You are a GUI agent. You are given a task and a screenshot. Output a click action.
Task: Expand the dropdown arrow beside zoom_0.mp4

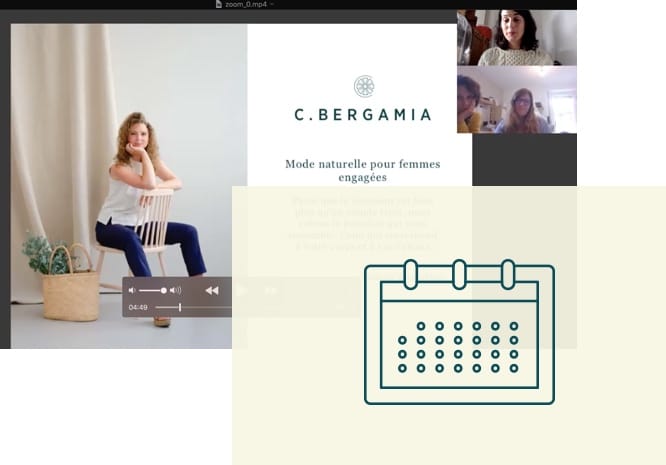tap(272, 4)
